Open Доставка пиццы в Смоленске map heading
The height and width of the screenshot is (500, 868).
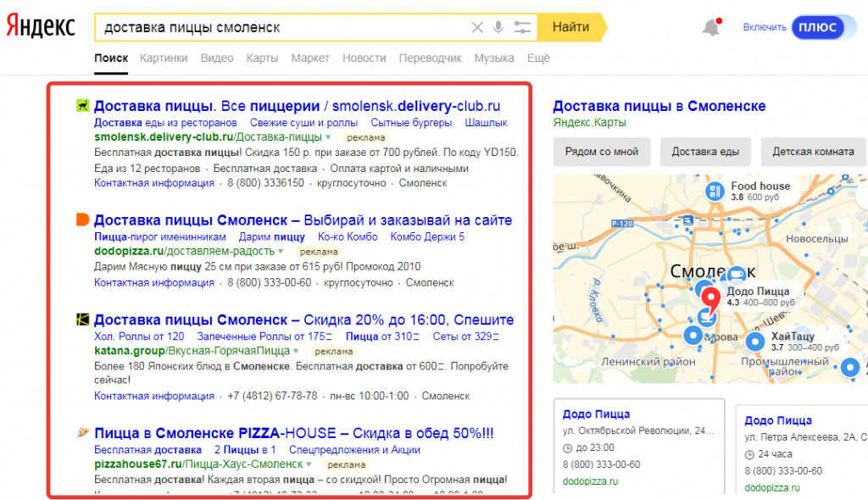tap(659, 106)
